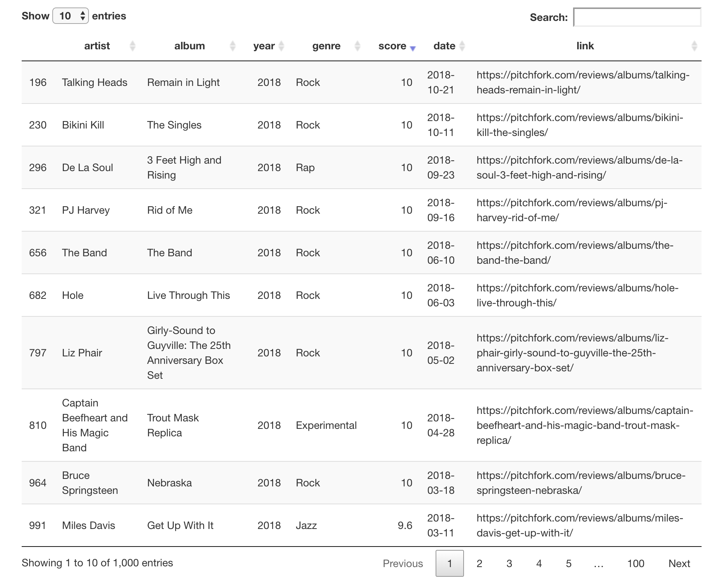Sort table by artist column arrows
The width and height of the screenshot is (721, 588).
132,46
